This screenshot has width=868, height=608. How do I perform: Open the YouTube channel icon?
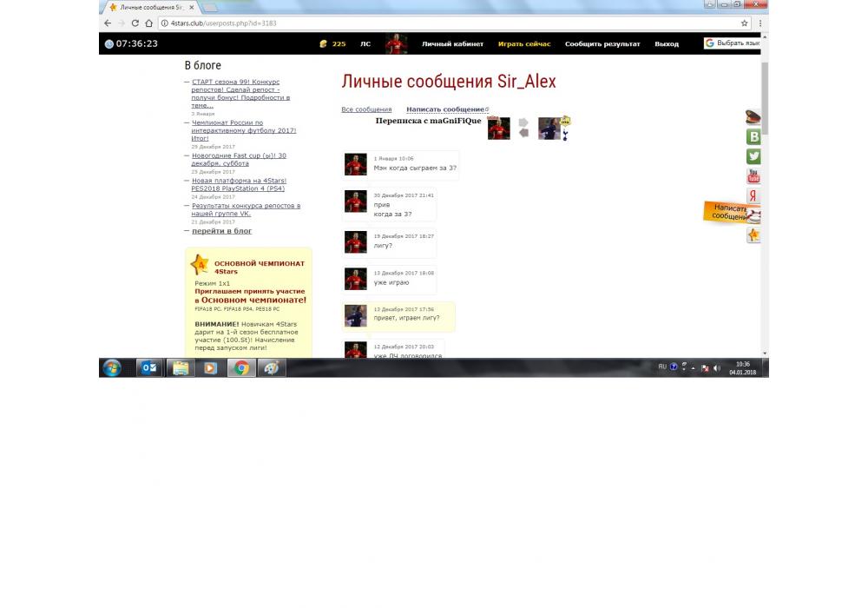point(753,176)
